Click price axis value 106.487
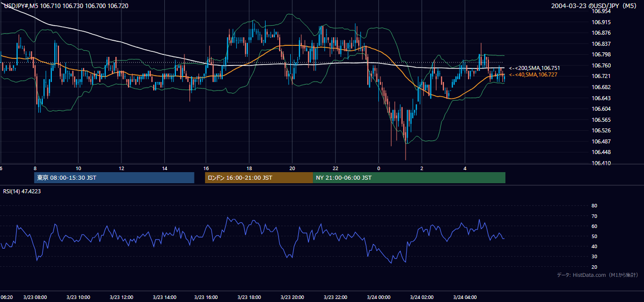 pyautogui.click(x=601, y=141)
